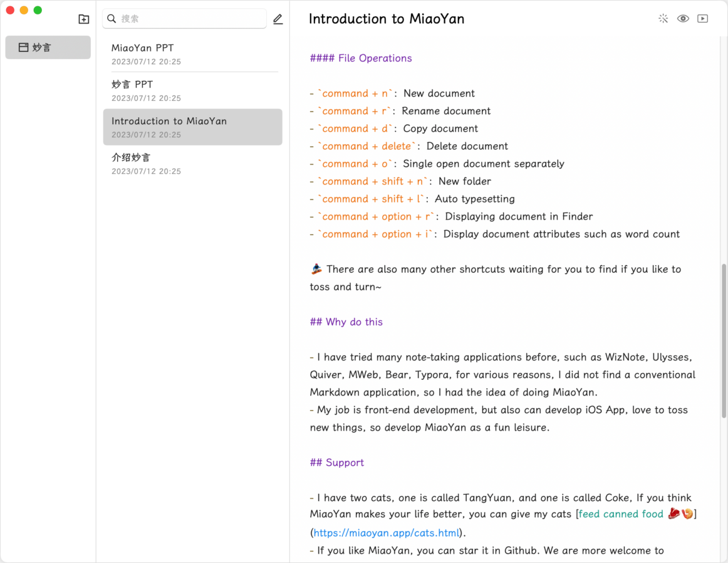Click the Why do this heading

(x=346, y=322)
